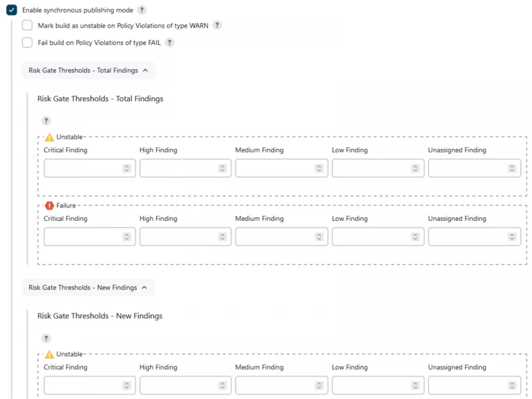Click Failure Unassigned Finding input field
Viewport: 532px width, 399px height.
(468, 237)
